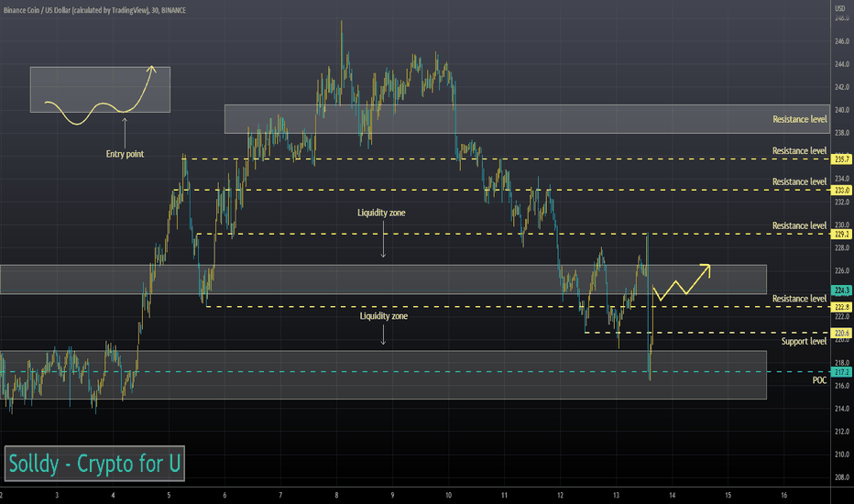Click the 228.0 price axis value

[841, 248]
